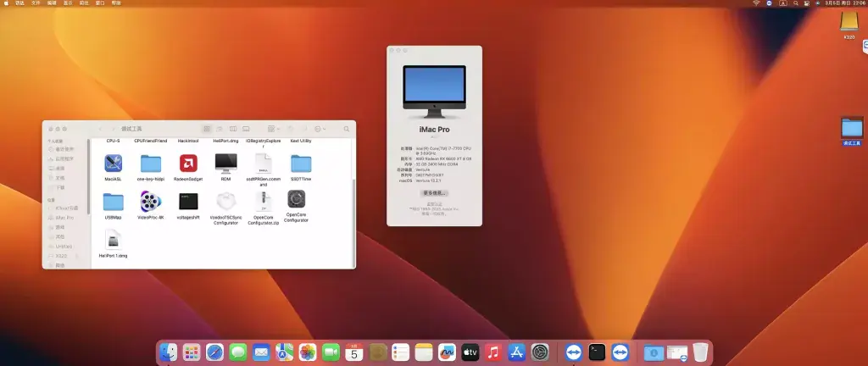Open FaceTime from the Dock
This screenshot has width=868, height=366.
pos(331,352)
